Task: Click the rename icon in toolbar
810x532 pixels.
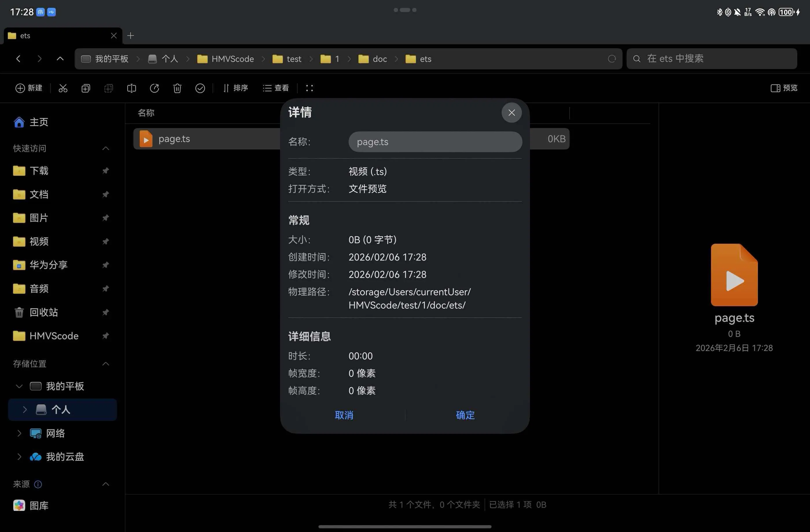Action: [x=131, y=88]
